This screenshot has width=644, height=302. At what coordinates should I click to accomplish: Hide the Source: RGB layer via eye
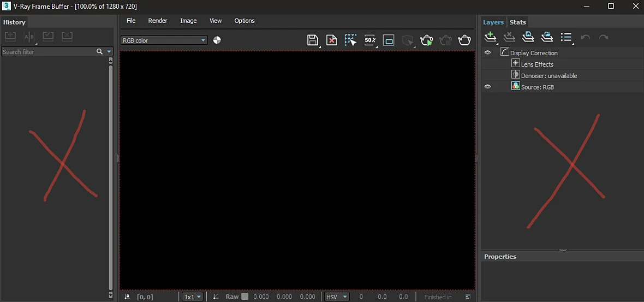point(487,87)
